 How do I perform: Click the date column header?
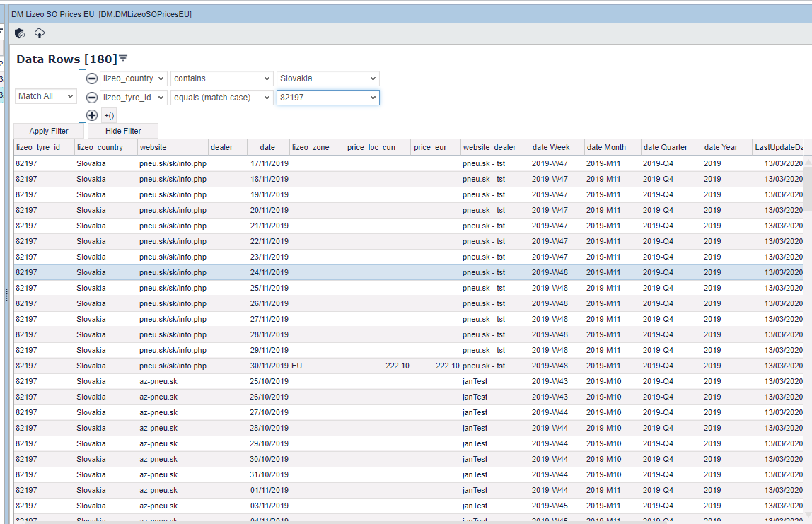(x=268, y=147)
